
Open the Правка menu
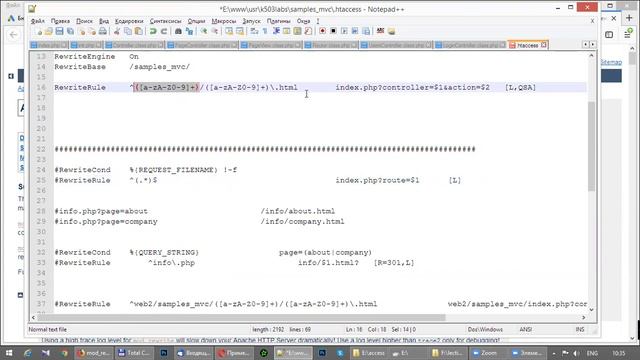point(60,21)
